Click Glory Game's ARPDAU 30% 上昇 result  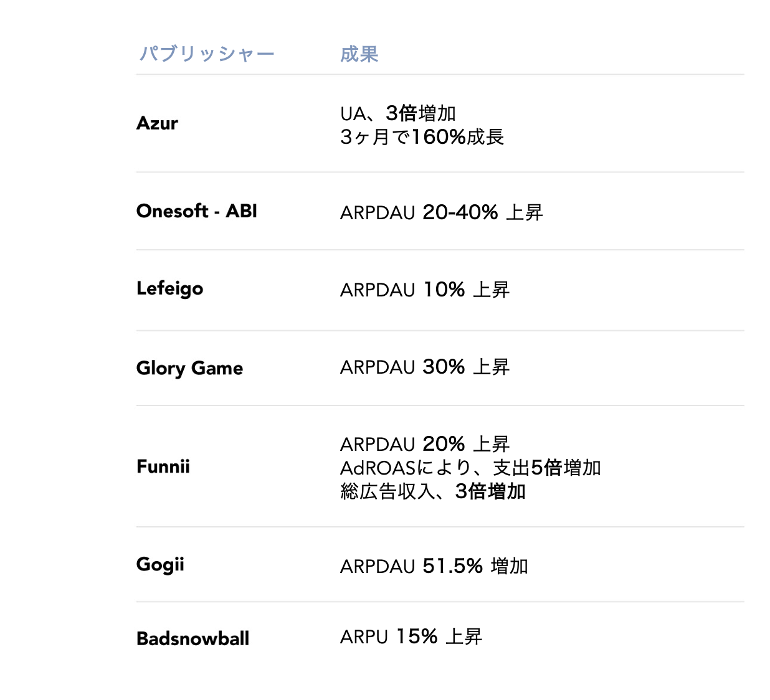(x=424, y=367)
